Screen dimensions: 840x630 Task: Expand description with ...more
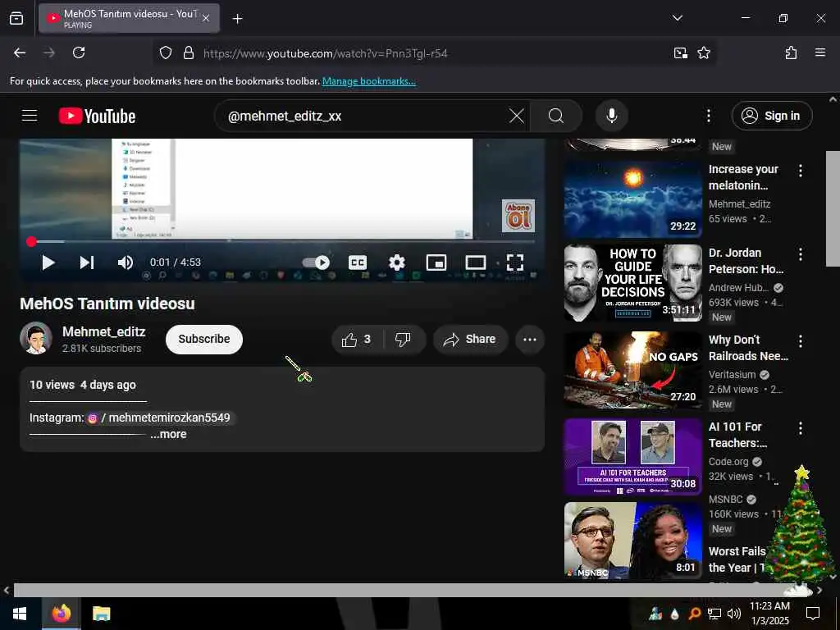168,435
